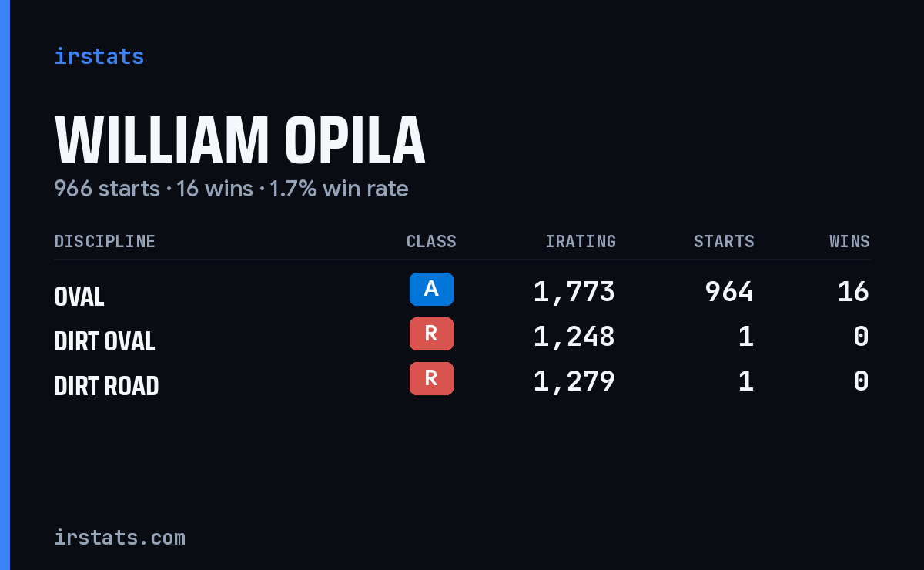
Task: Open the irstats logo link
Action: tap(99, 56)
